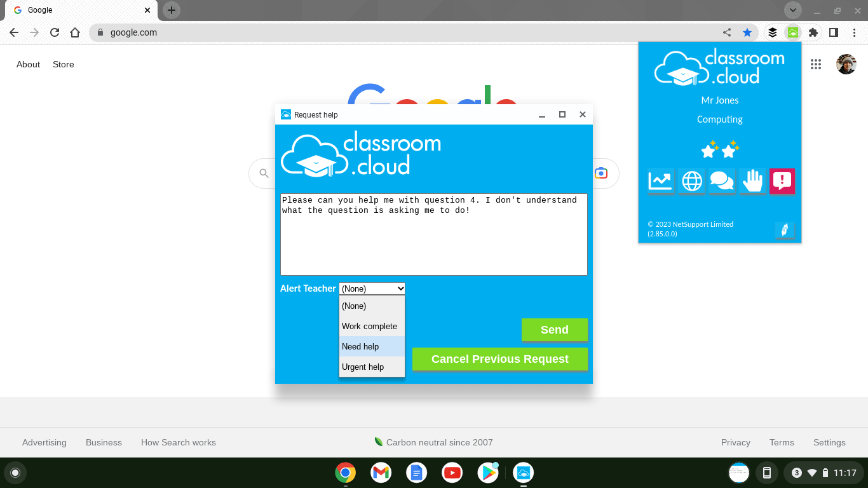Choose Urgent help in the alert list
The height and width of the screenshot is (488, 868).
point(372,367)
